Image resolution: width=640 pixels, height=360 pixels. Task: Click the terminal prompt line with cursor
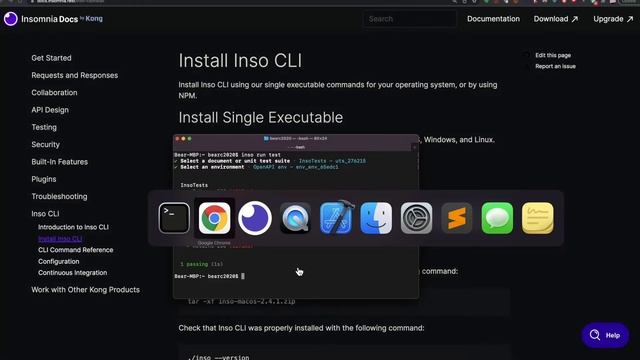[209, 276]
